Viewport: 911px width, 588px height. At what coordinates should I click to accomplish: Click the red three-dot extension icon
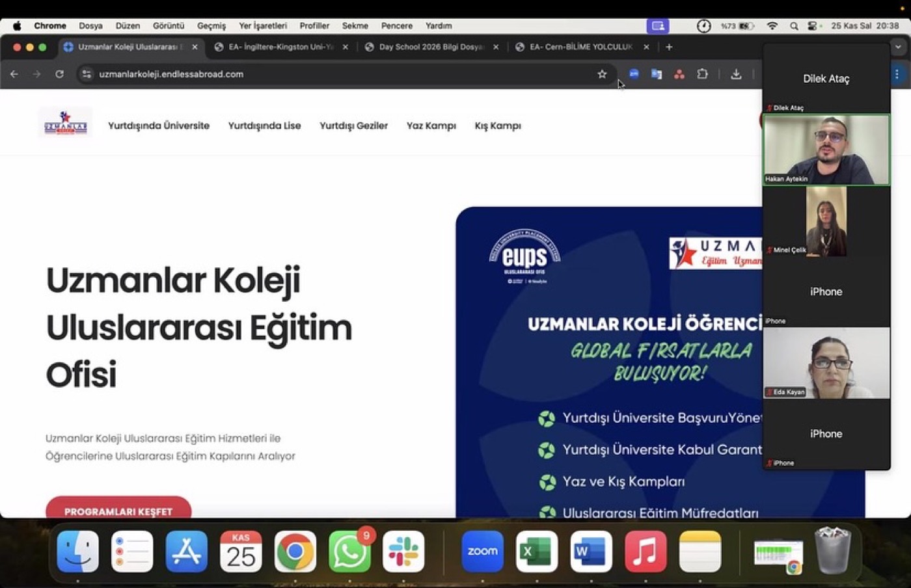tap(679, 74)
